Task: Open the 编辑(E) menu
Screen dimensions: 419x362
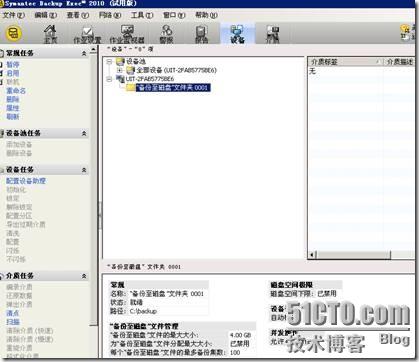Action: [45, 15]
